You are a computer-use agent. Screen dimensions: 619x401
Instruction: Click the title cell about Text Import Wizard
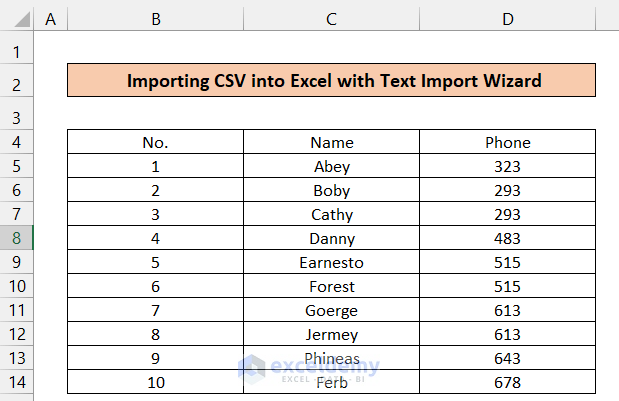(x=331, y=81)
